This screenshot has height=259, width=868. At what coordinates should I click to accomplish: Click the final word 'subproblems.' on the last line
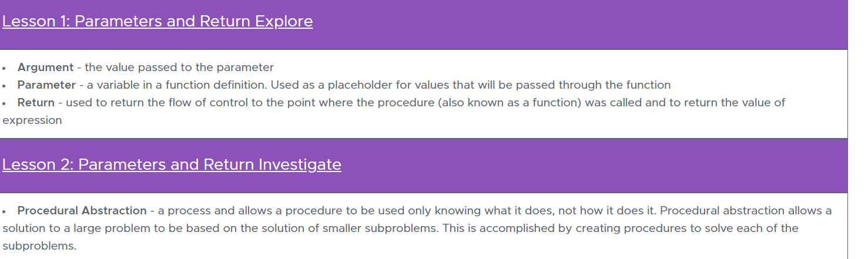pyautogui.click(x=39, y=246)
